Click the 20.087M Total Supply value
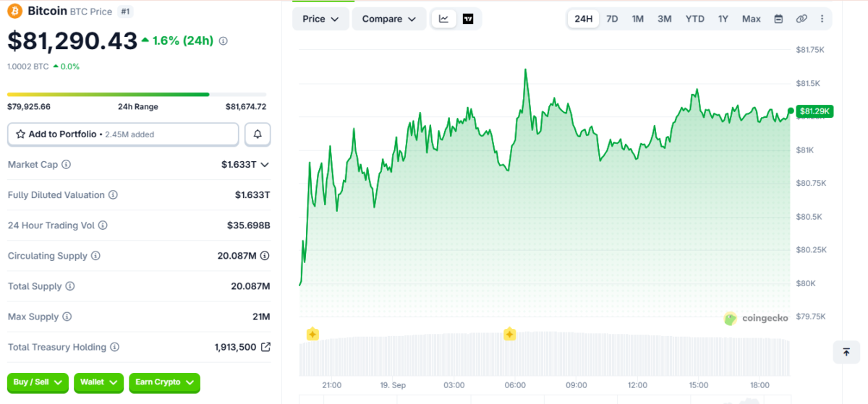This screenshot has height=404, width=868. (x=250, y=286)
